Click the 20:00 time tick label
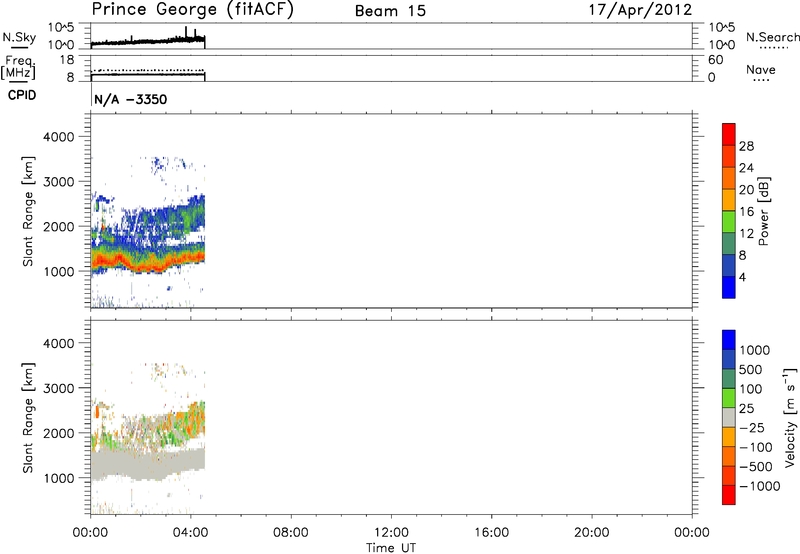800x554 pixels. (591, 533)
